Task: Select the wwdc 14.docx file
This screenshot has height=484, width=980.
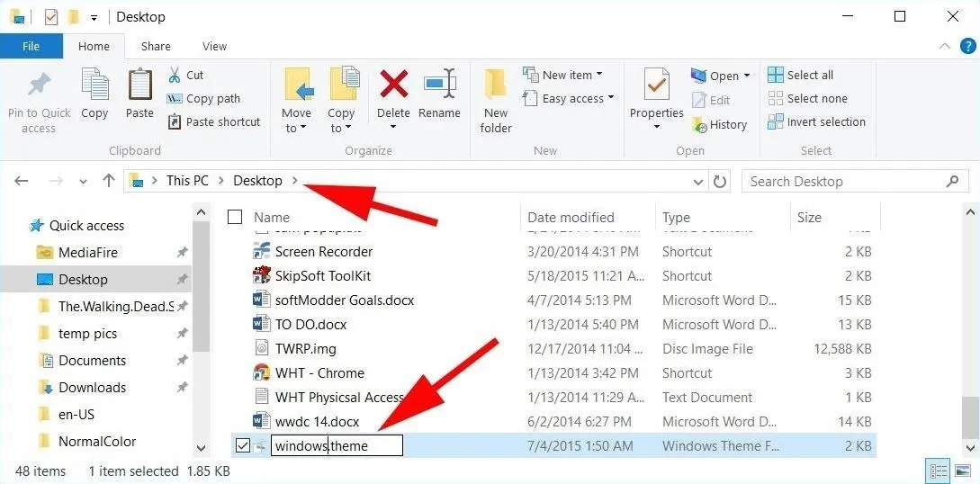Action: (317, 422)
